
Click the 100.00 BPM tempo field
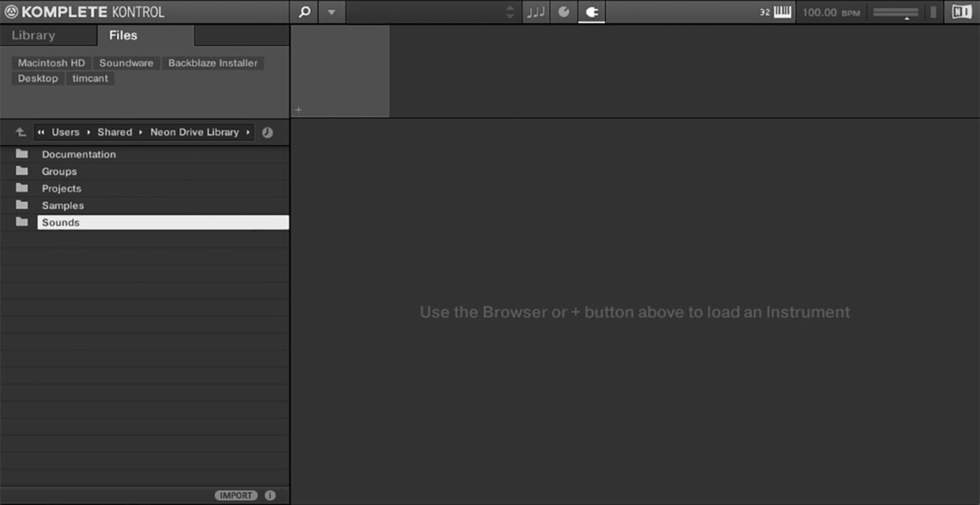click(x=830, y=13)
